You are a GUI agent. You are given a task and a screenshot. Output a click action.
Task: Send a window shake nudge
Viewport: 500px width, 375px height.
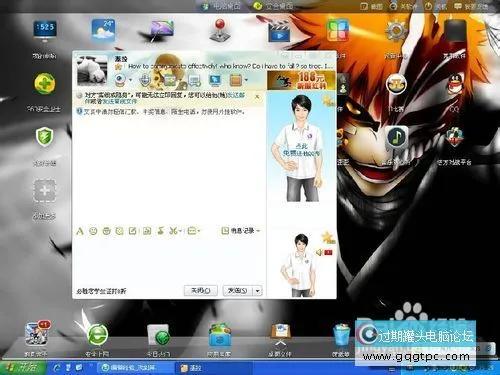click(x=120, y=231)
